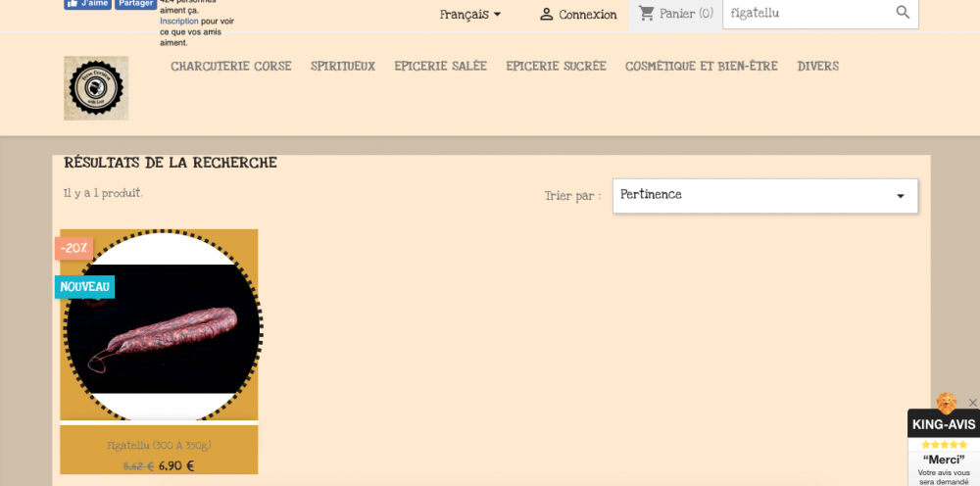This screenshot has height=486, width=980.
Task: Click the Facebook Partager button
Action: pyautogui.click(x=135, y=4)
